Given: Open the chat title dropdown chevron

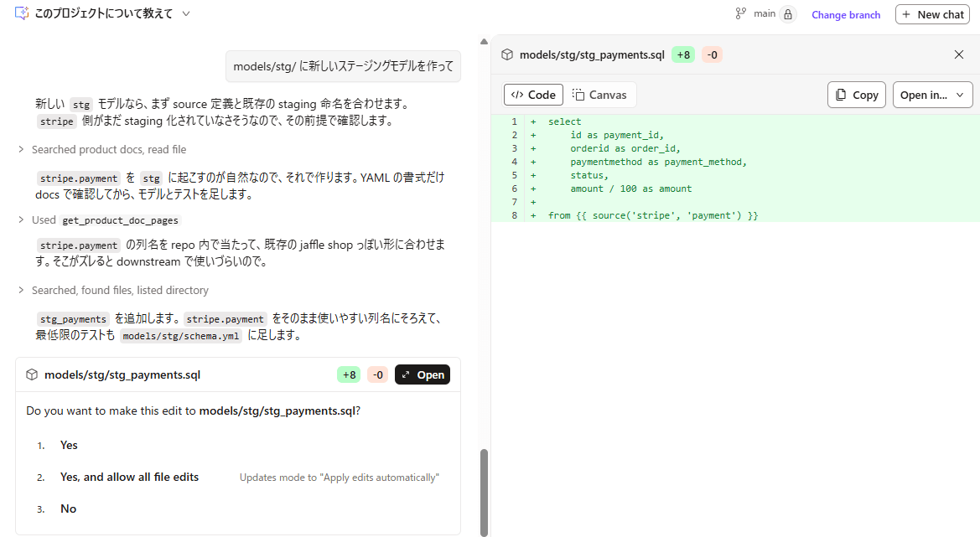Looking at the screenshot, I should (185, 13).
